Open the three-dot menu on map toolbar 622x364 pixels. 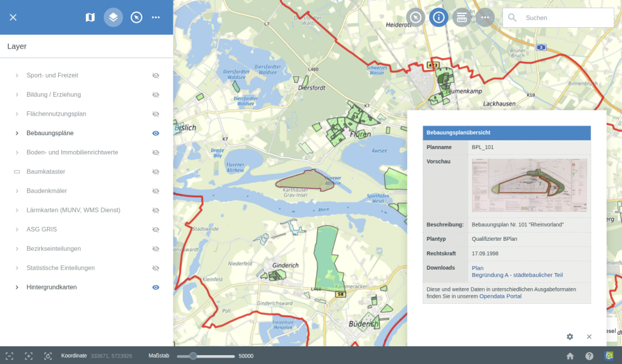[x=485, y=17]
